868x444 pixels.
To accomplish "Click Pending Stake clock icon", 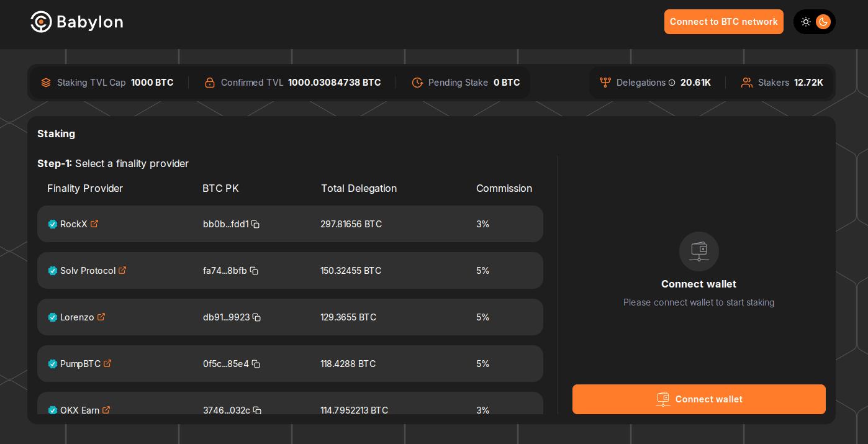I will [x=417, y=83].
